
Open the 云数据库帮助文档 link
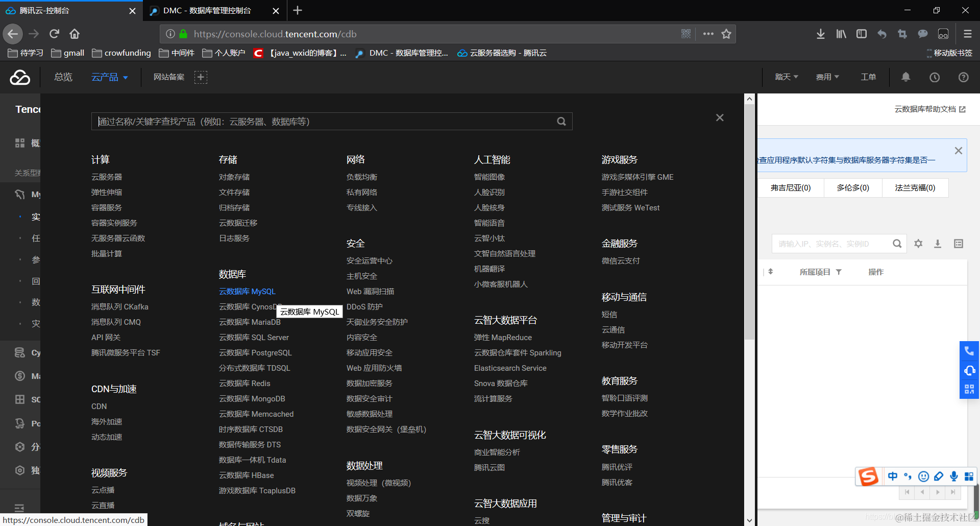(930, 109)
